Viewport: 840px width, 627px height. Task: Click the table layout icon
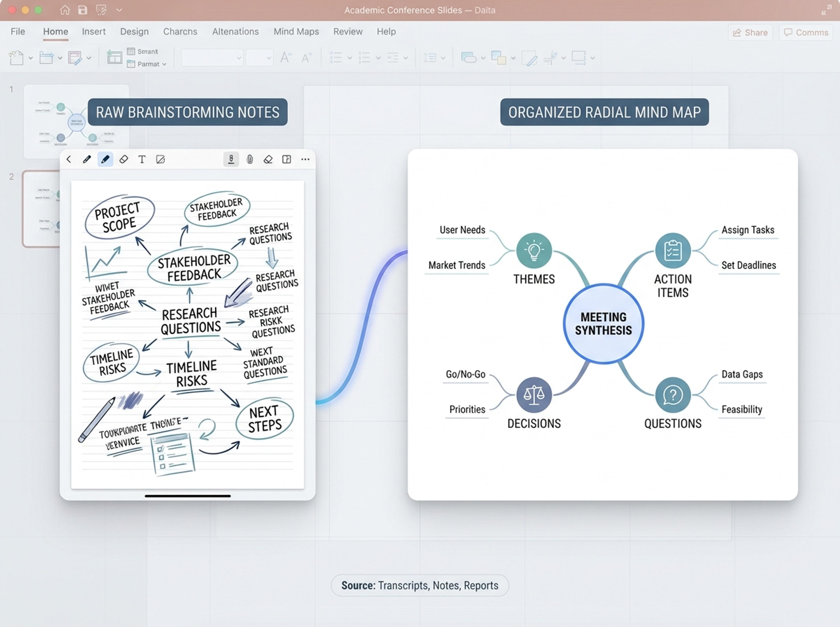tap(114, 57)
